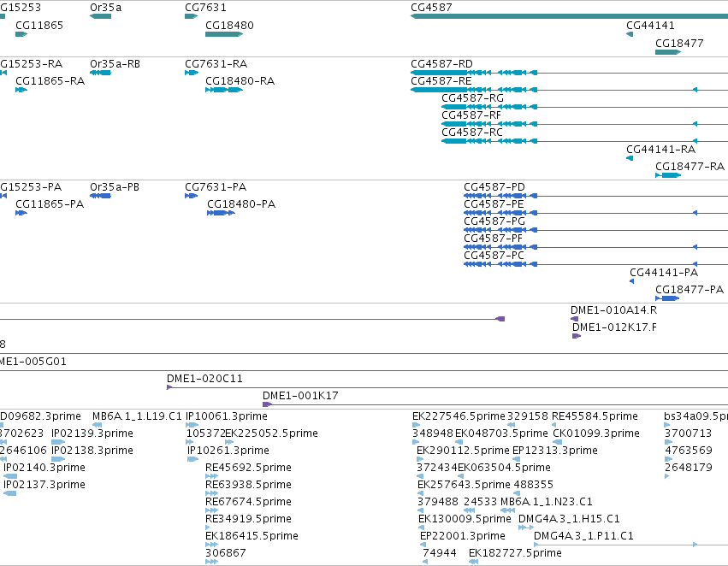Select the DME1-001K17 clone
The image size is (728, 566).
pyautogui.click(x=495, y=404)
